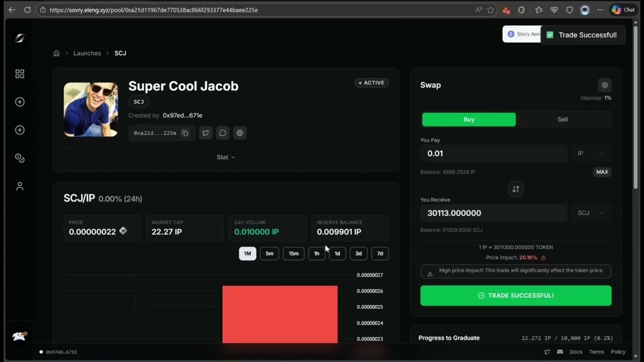Click the MAX balance button
The width and height of the screenshot is (644, 362).
pyautogui.click(x=602, y=172)
